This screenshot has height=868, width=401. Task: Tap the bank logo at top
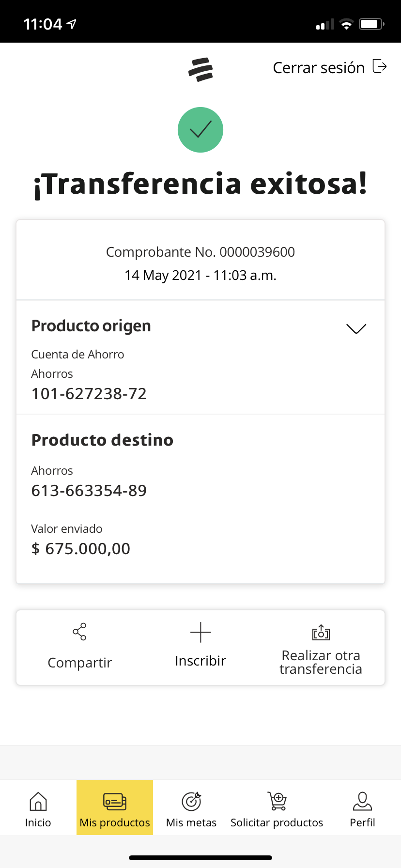200,69
